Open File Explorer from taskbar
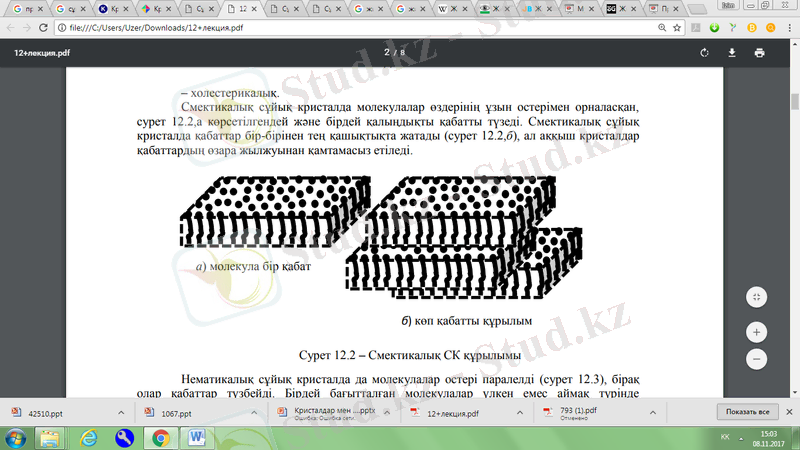The image size is (800, 450). (49, 439)
